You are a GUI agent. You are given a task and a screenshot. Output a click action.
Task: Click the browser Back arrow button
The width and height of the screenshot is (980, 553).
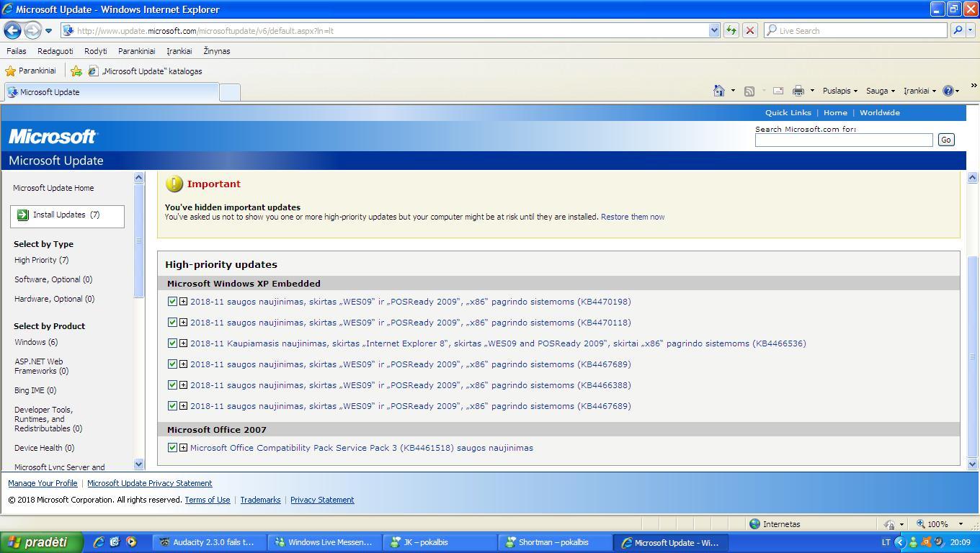click(x=12, y=30)
